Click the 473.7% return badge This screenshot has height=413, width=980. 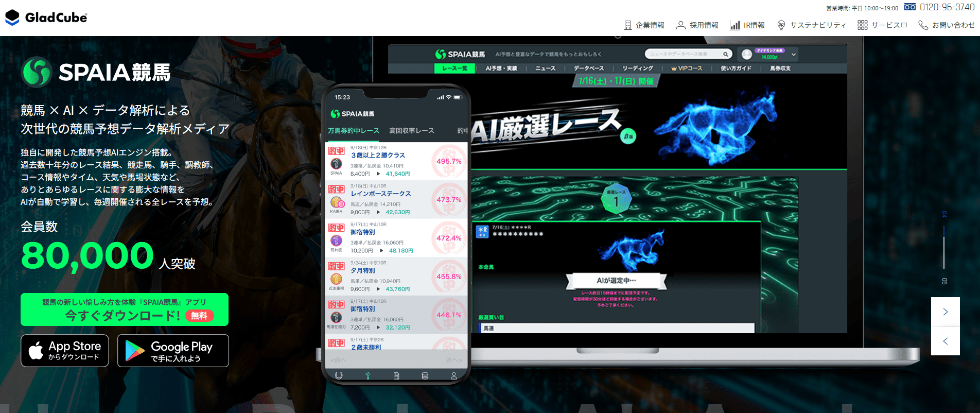tap(449, 200)
